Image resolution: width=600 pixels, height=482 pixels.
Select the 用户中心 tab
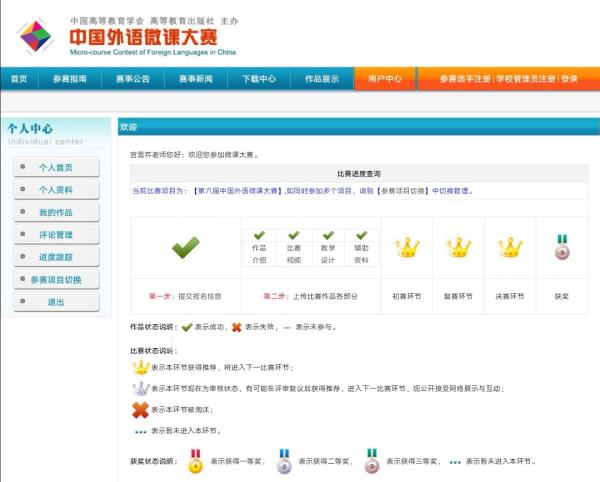click(x=385, y=79)
